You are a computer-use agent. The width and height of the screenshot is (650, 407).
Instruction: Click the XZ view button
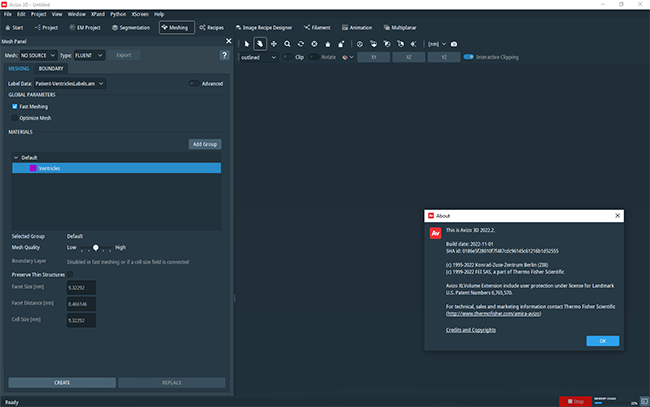point(409,57)
